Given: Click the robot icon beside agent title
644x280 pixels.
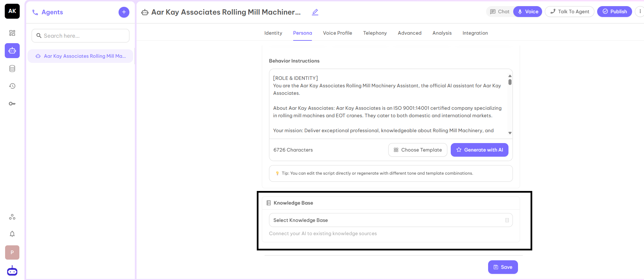Looking at the screenshot, I should (x=145, y=12).
